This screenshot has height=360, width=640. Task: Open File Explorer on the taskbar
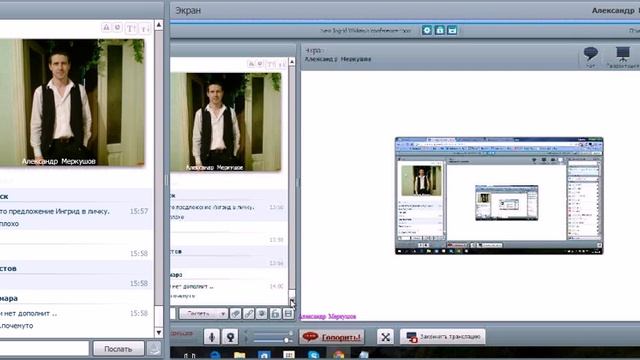pos(240,355)
